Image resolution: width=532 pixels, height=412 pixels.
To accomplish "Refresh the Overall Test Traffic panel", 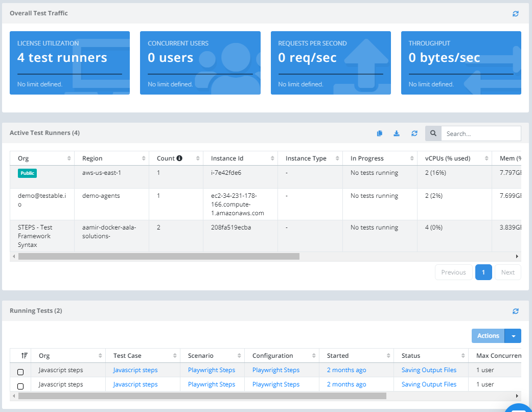I will [515, 14].
